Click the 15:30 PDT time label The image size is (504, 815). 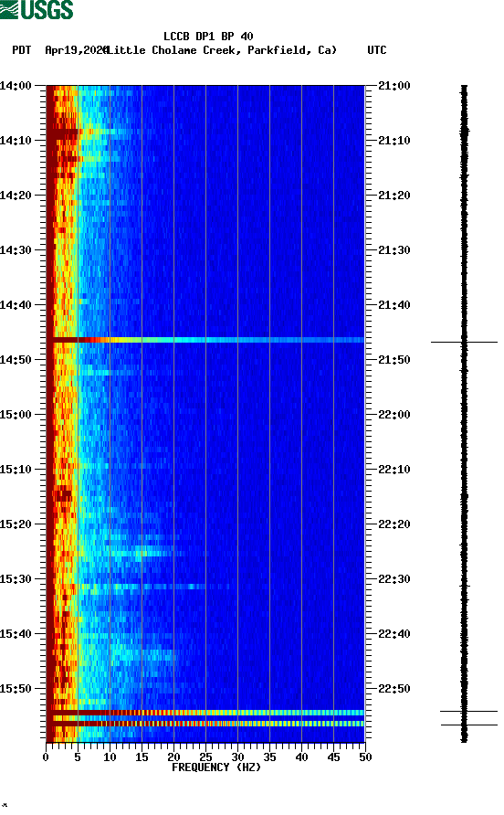click(16, 579)
